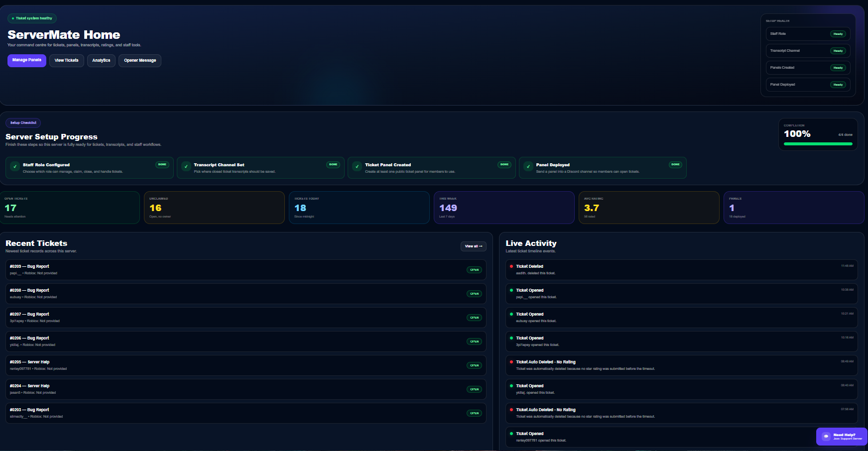Click the 100% completion value
Viewport: 868px width, 451px height.
pyautogui.click(x=797, y=134)
